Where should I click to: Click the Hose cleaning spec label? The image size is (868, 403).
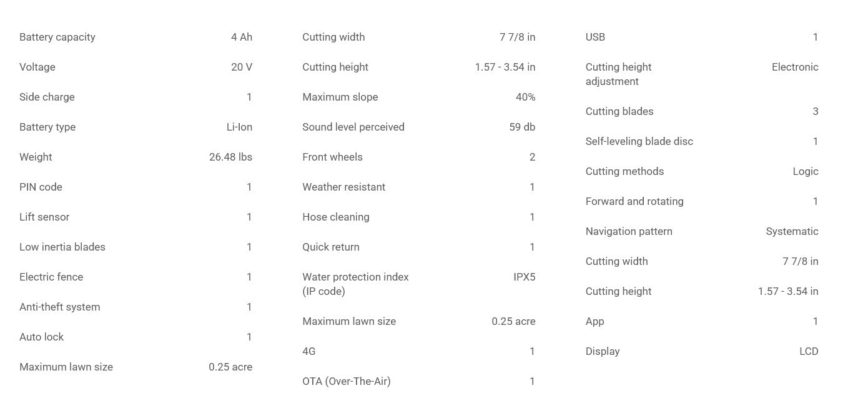[x=336, y=217]
